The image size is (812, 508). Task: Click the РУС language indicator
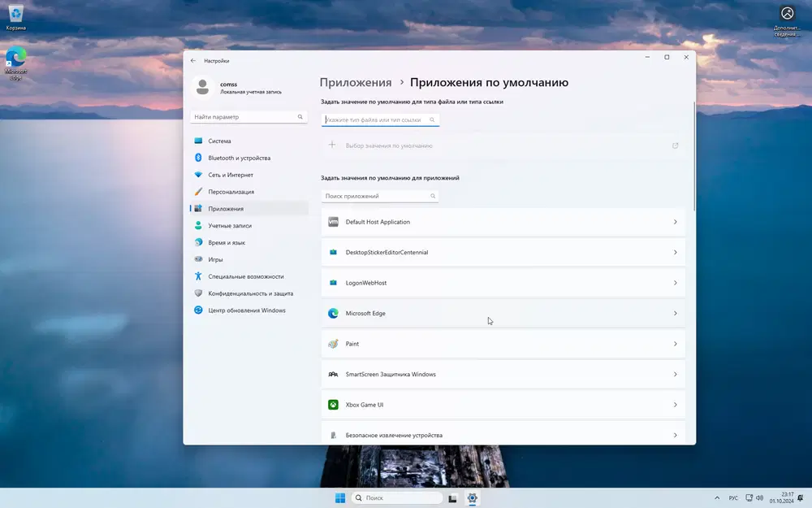point(733,498)
